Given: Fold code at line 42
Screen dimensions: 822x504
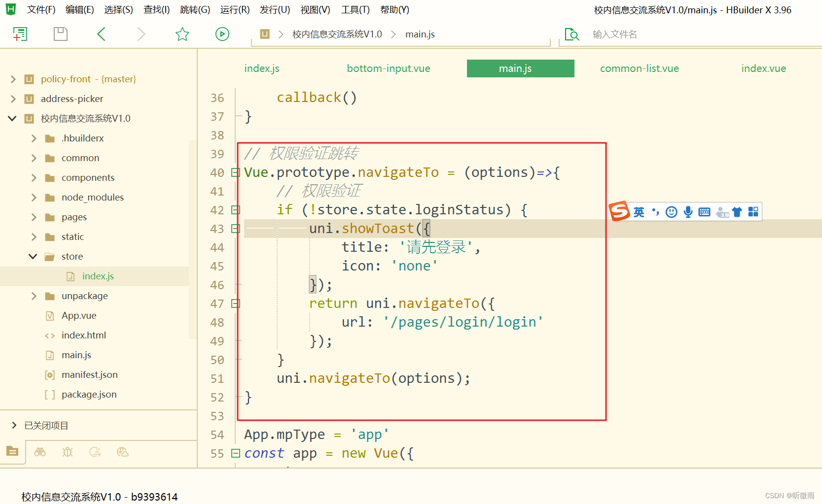Looking at the screenshot, I should click(236, 210).
